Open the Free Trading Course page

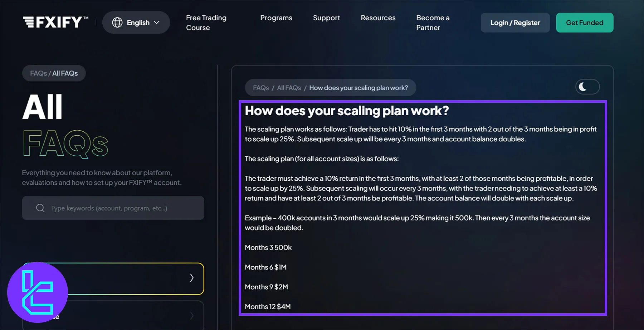(x=206, y=23)
